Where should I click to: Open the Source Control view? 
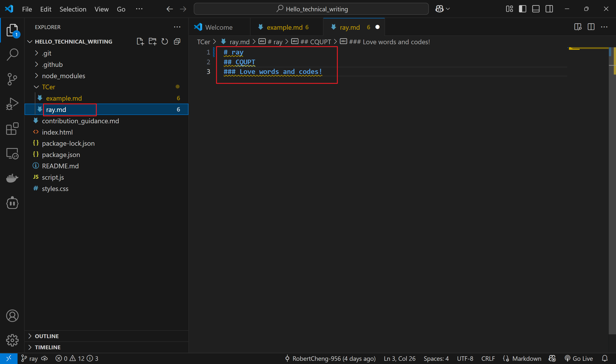click(x=12, y=79)
